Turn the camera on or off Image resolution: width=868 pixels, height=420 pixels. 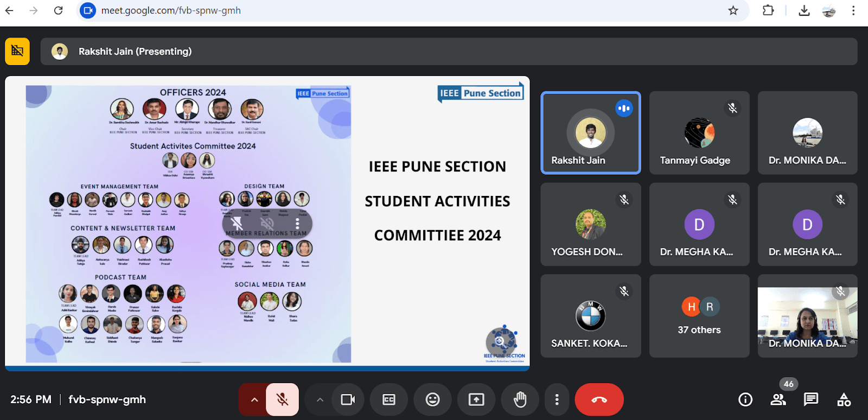click(x=348, y=400)
